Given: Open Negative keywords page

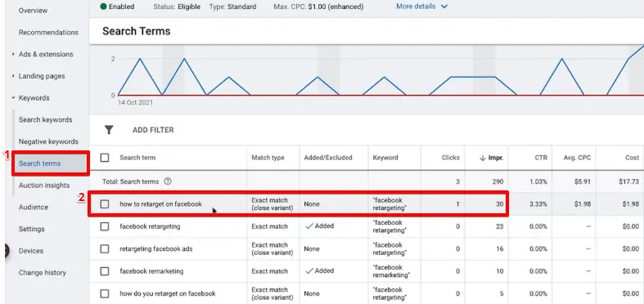Looking at the screenshot, I should click(x=48, y=141).
